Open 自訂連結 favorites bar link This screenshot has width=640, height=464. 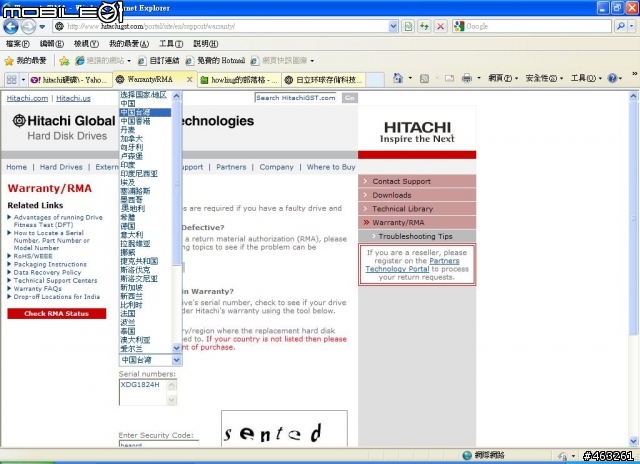pos(158,61)
